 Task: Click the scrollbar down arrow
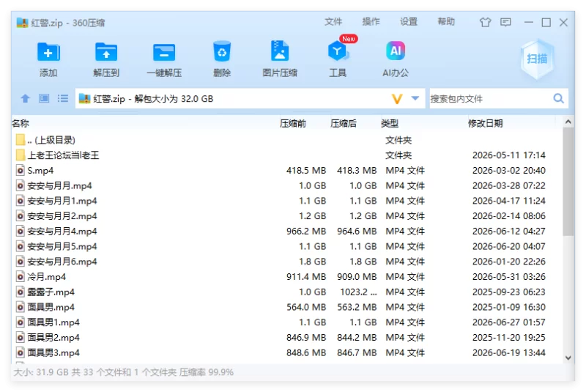[x=568, y=358]
